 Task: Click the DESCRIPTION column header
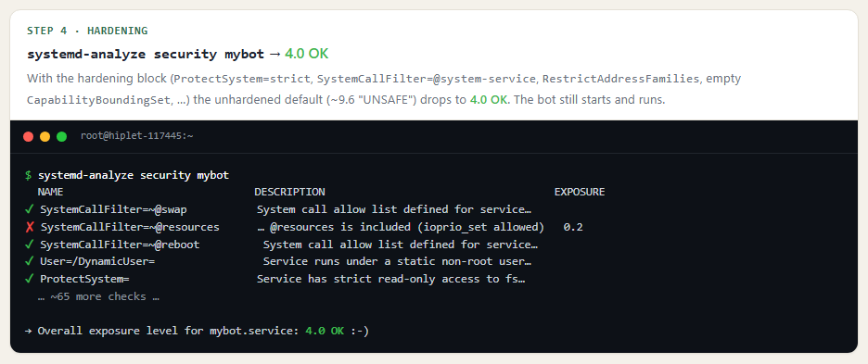[289, 193]
